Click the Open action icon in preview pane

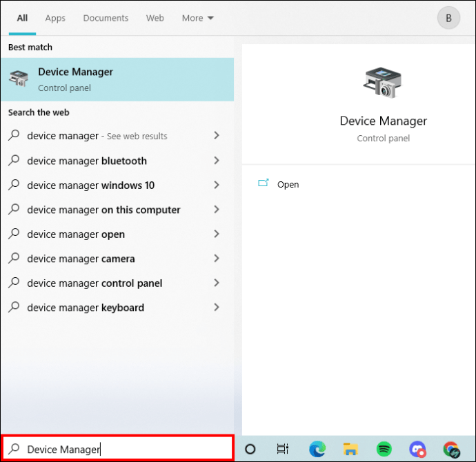pyautogui.click(x=264, y=183)
